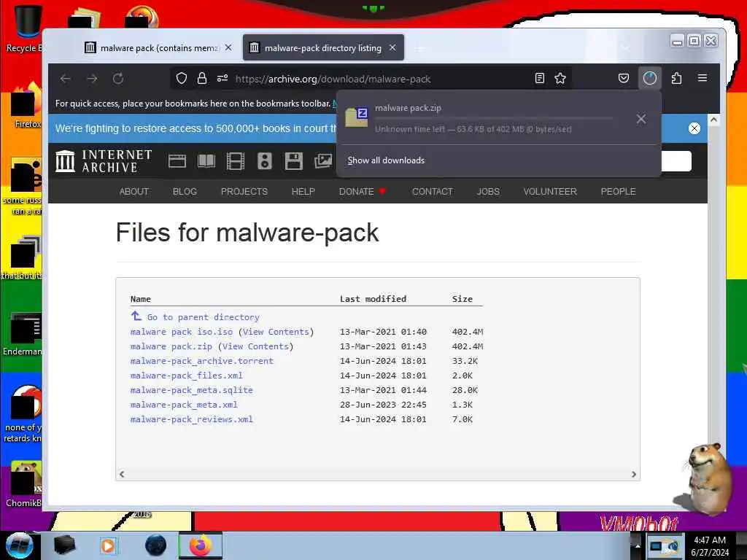Open the JOBS nav item
Image resolution: width=747 pixels, height=560 pixels.
pos(488,192)
